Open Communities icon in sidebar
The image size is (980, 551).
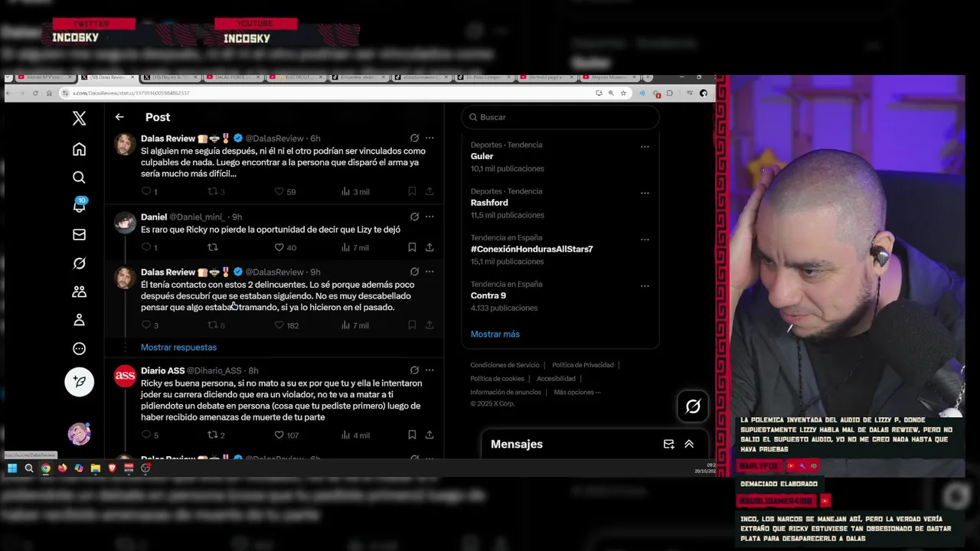point(79,292)
